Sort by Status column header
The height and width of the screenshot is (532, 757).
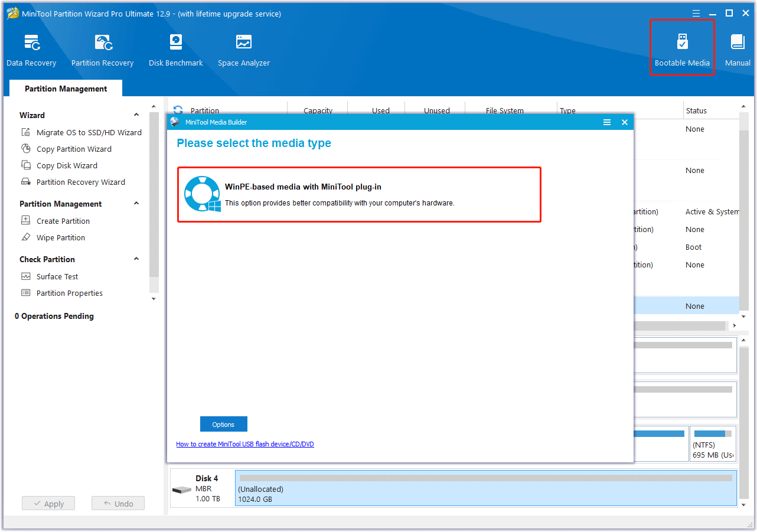point(696,110)
